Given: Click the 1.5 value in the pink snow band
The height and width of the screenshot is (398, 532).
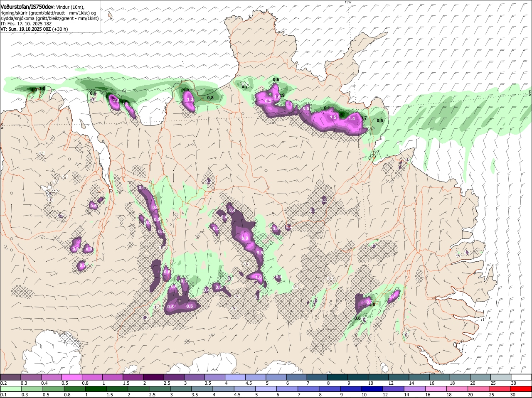Looking at the screenshot, I should (333, 118).
